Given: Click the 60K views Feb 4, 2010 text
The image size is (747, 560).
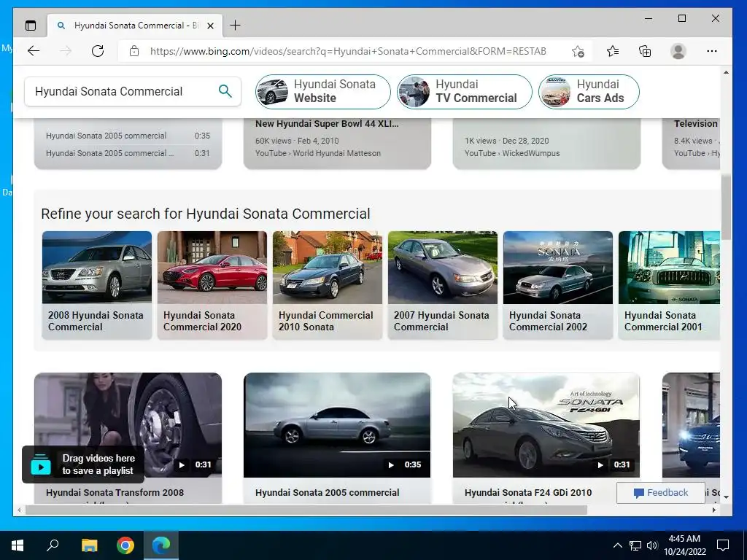Looking at the screenshot, I should (297, 141).
